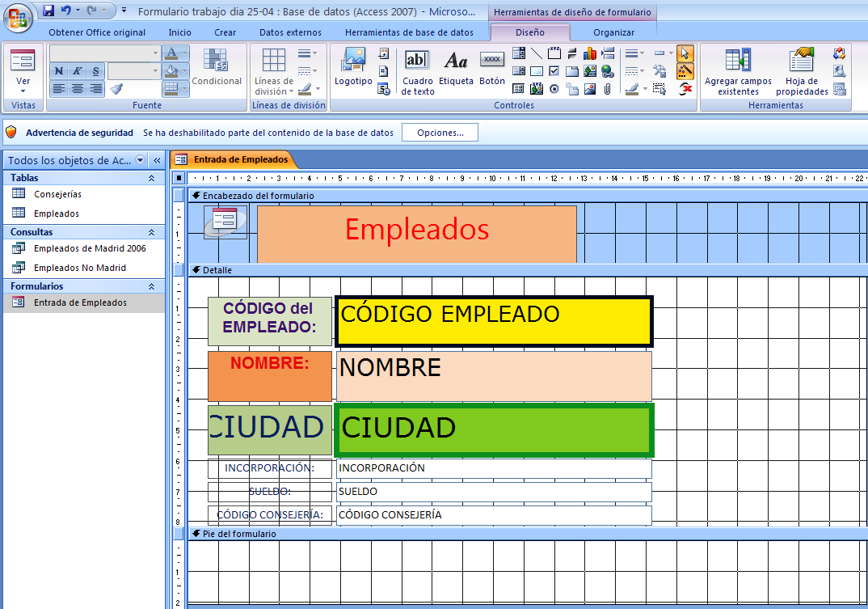Add a Hipervínculo control
The height and width of the screenshot is (609, 868).
(607, 71)
